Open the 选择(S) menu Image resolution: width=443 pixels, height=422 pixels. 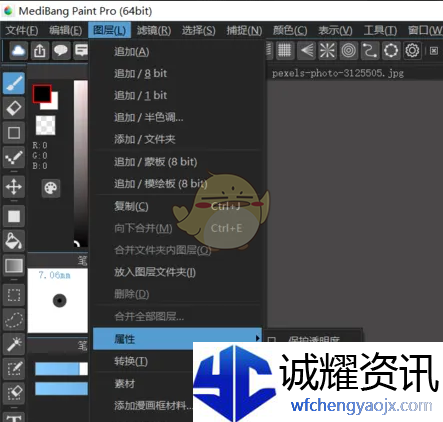tap(199, 31)
